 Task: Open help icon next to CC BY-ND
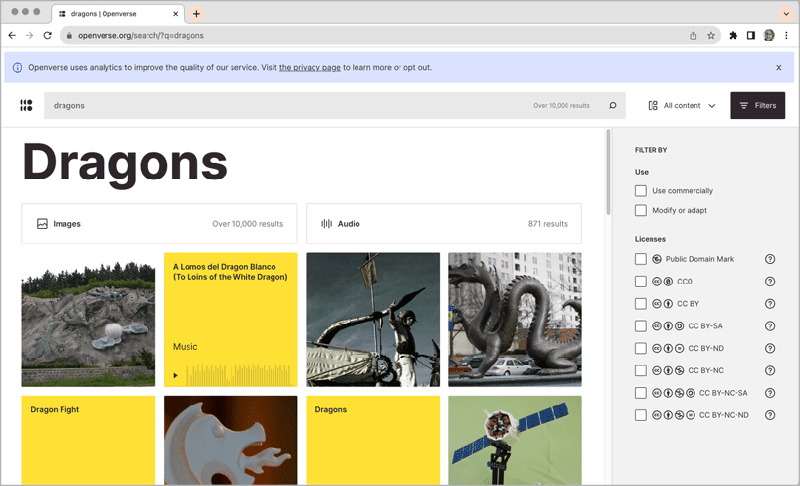[770, 348]
